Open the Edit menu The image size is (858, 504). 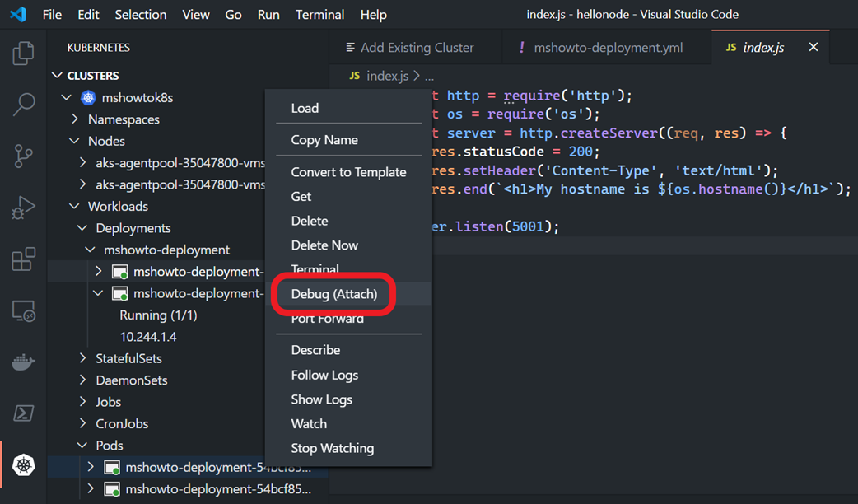coord(88,14)
